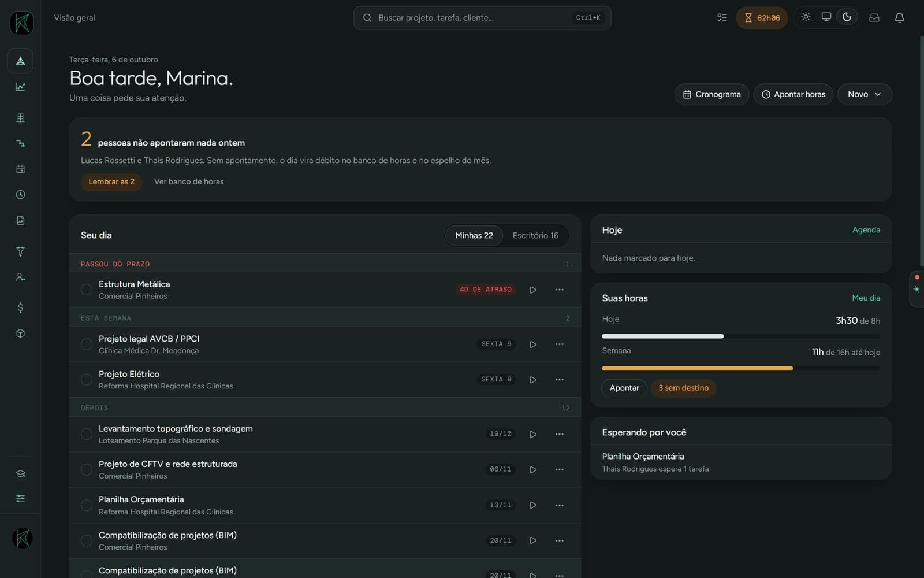Click the 62h06 hours bank pill
This screenshot has width=924, height=578.
click(x=762, y=18)
